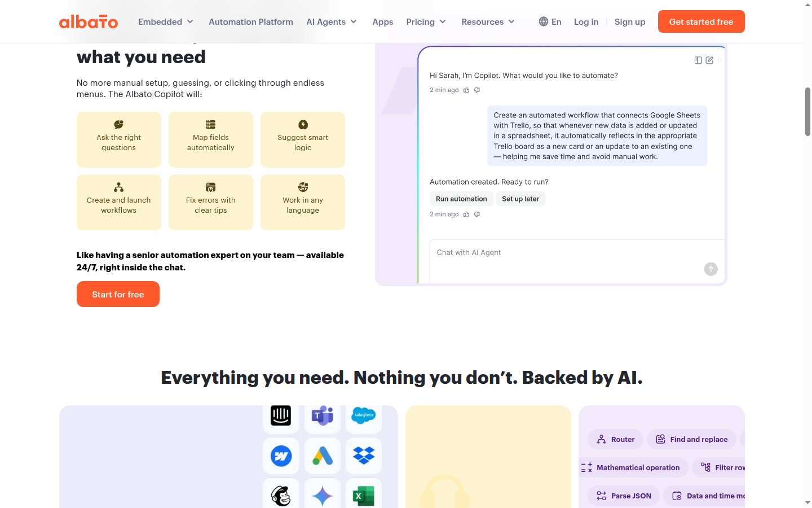Screen dimensions: 812x508
Task: Open the En language selector
Action: 550,21
